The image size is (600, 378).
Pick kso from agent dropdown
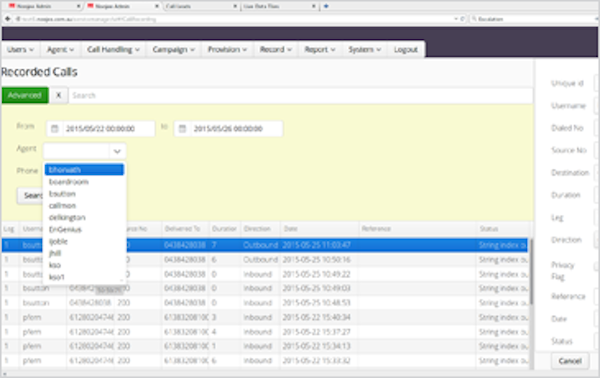[x=84, y=265]
